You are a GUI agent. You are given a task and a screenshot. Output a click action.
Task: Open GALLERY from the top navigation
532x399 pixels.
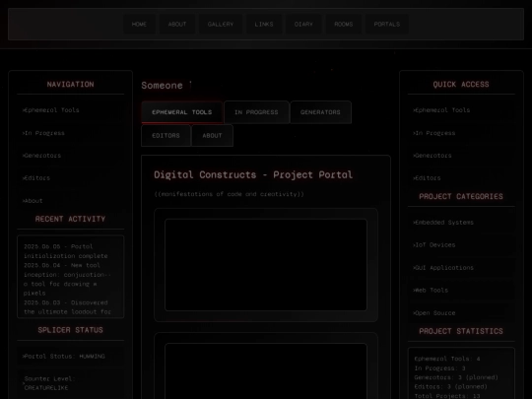(x=221, y=24)
